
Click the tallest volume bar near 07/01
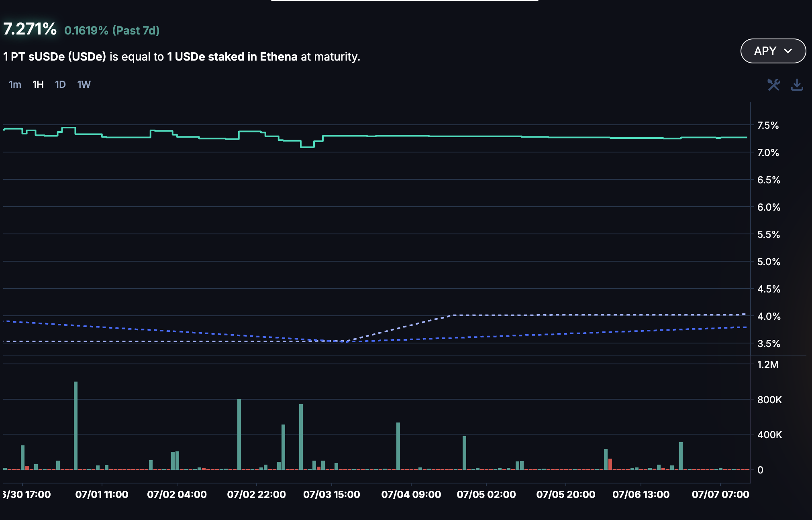(x=75, y=425)
